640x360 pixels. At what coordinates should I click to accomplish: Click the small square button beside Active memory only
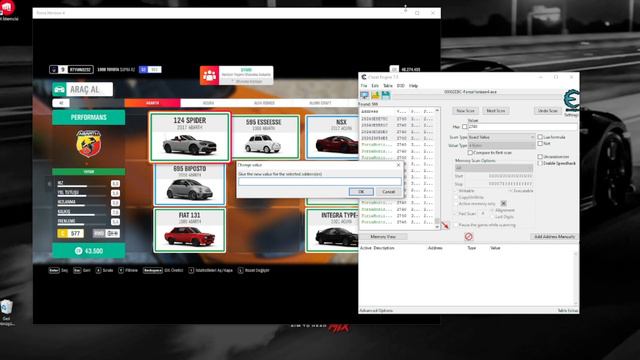(x=503, y=203)
